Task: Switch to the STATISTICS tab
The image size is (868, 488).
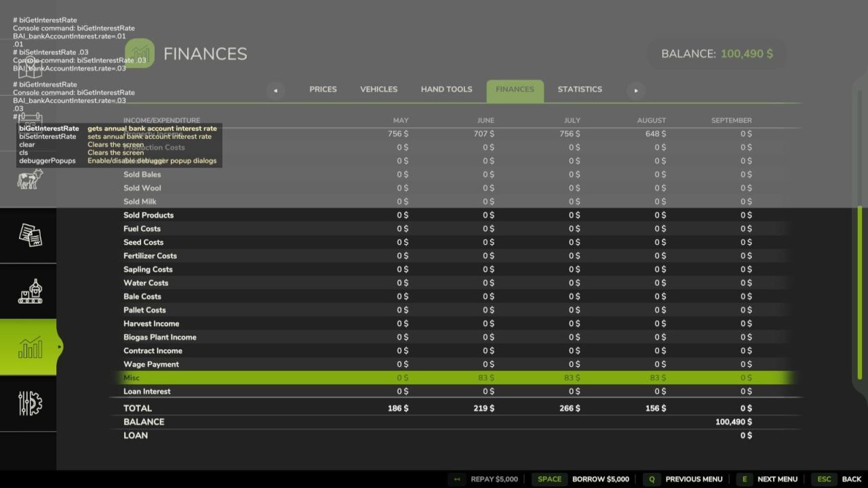Action: pyautogui.click(x=580, y=89)
